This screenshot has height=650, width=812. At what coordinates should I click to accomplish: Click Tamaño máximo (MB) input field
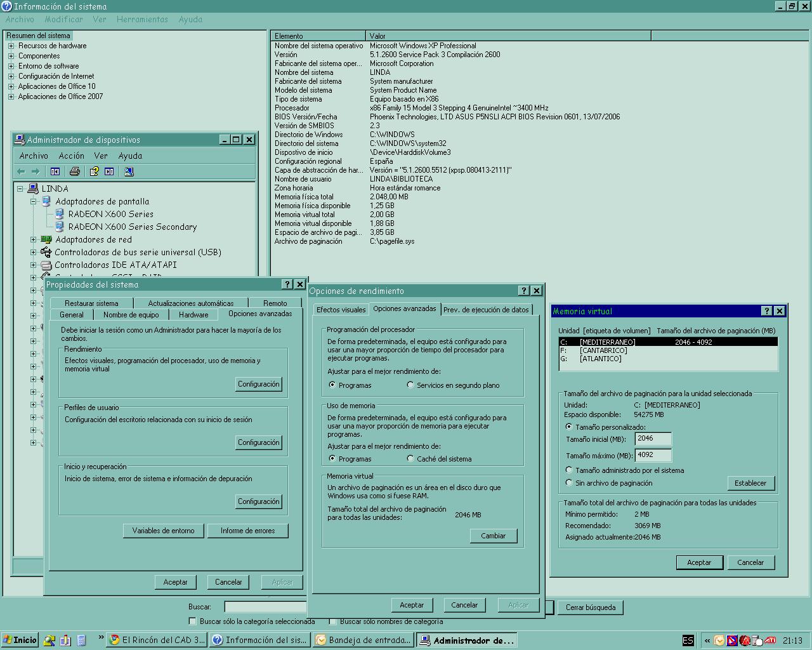point(653,455)
